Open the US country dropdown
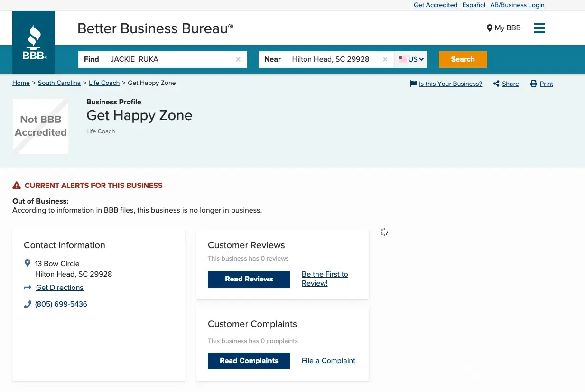 click(x=411, y=59)
